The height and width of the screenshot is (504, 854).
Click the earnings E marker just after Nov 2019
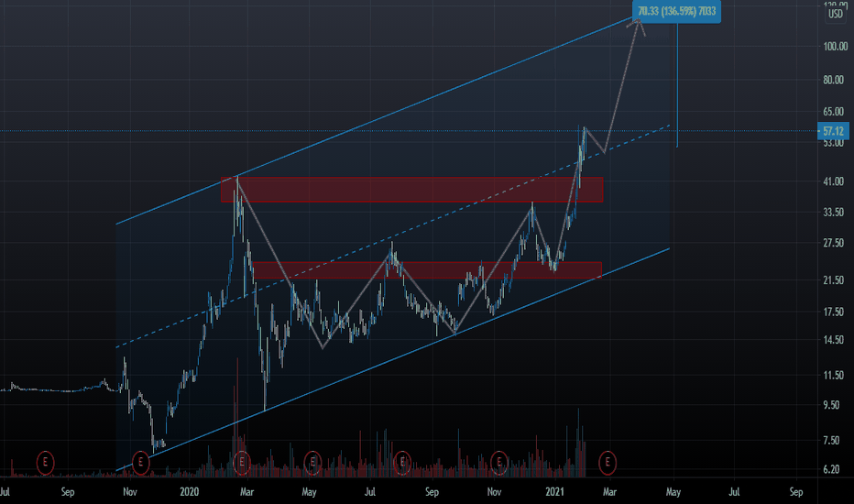(x=140, y=463)
